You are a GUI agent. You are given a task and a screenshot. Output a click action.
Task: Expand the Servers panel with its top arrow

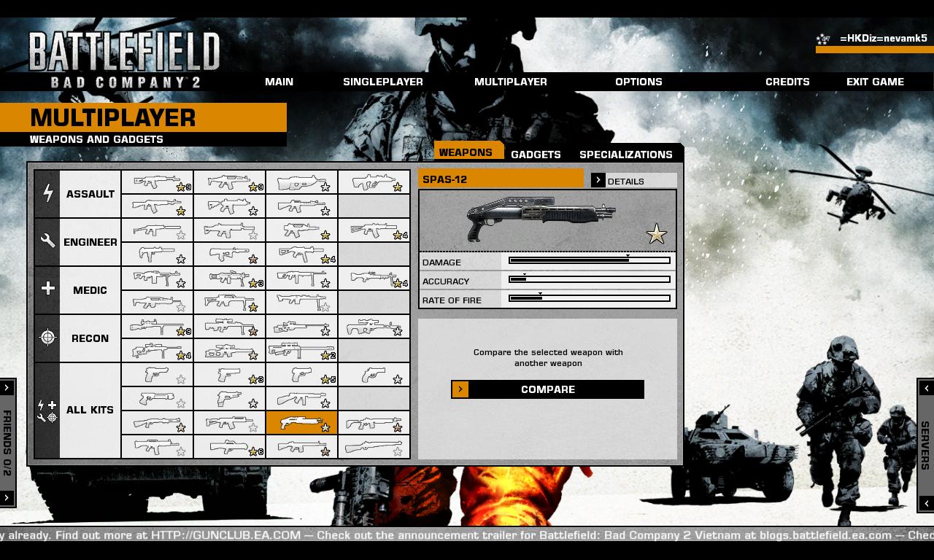tap(926, 388)
